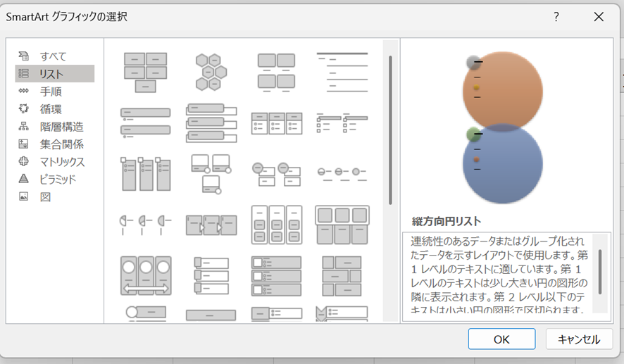Click the マトリックス matrix icon

tap(24, 162)
